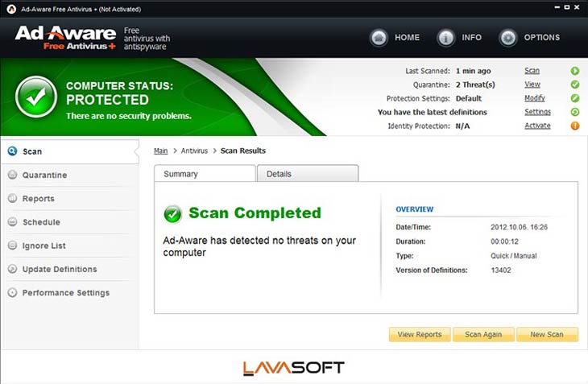The height and width of the screenshot is (384, 588).
Task: Click the OPTIONS gear icon
Action: (x=507, y=38)
